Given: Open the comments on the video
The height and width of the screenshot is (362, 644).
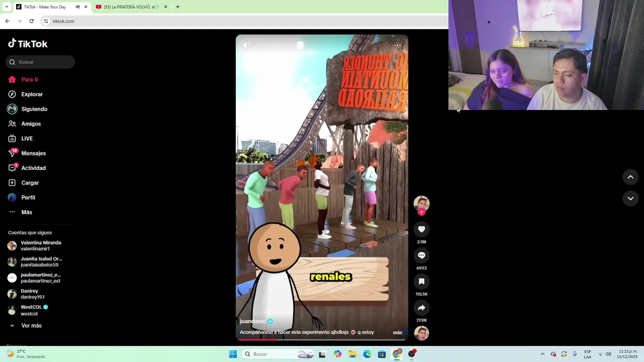Looking at the screenshot, I should click(422, 255).
